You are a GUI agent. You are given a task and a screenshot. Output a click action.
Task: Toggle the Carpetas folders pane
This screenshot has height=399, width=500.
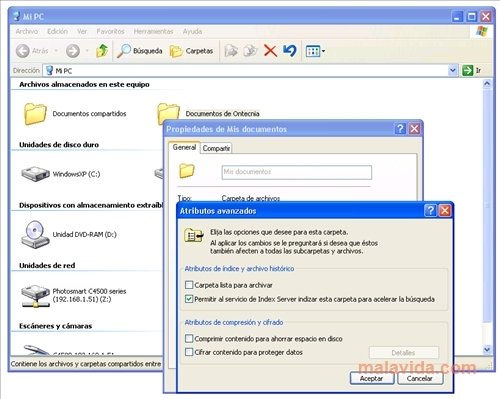[x=192, y=51]
